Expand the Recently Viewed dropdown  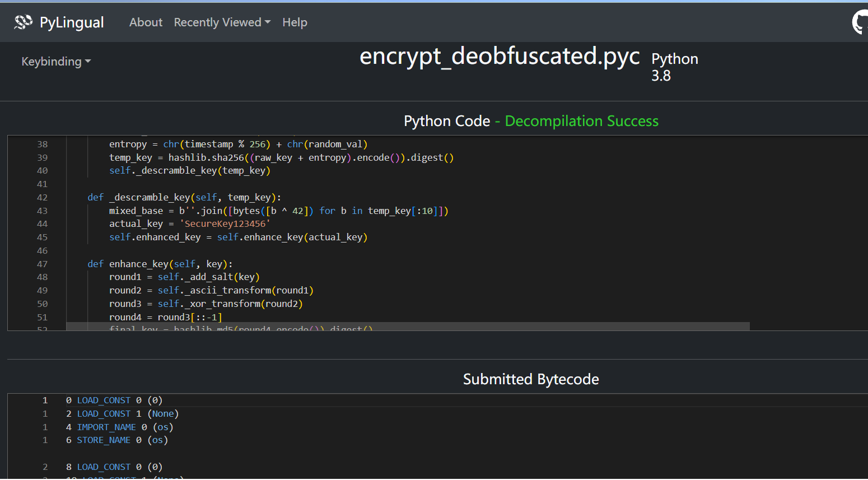pyautogui.click(x=222, y=22)
